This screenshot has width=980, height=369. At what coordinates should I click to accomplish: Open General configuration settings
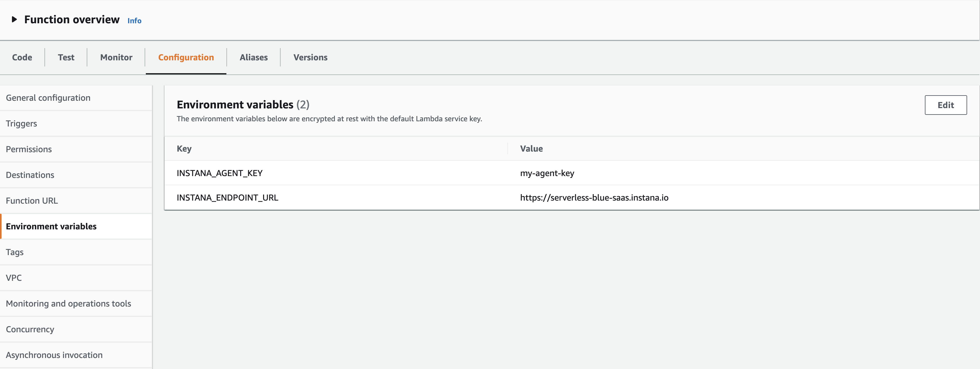[48, 97]
